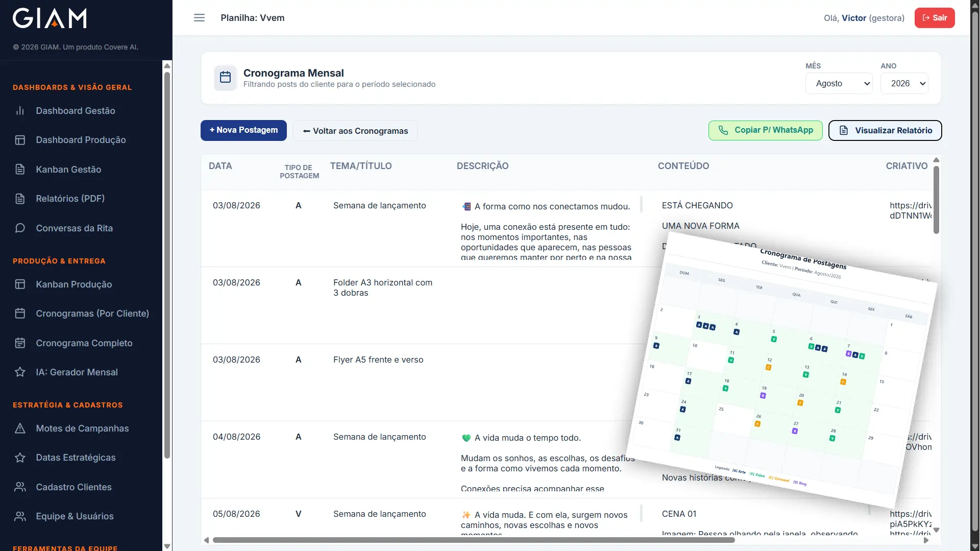The width and height of the screenshot is (980, 551).
Task: Click the 'Folder A3 horizontal com 3 dobras' title
Action: pos(383,288)
